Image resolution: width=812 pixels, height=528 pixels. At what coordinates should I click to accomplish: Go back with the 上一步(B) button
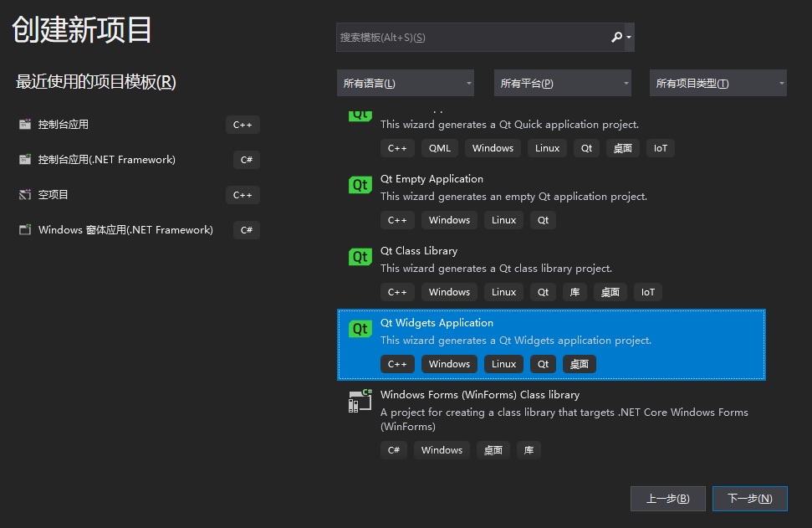pos(668,499)
